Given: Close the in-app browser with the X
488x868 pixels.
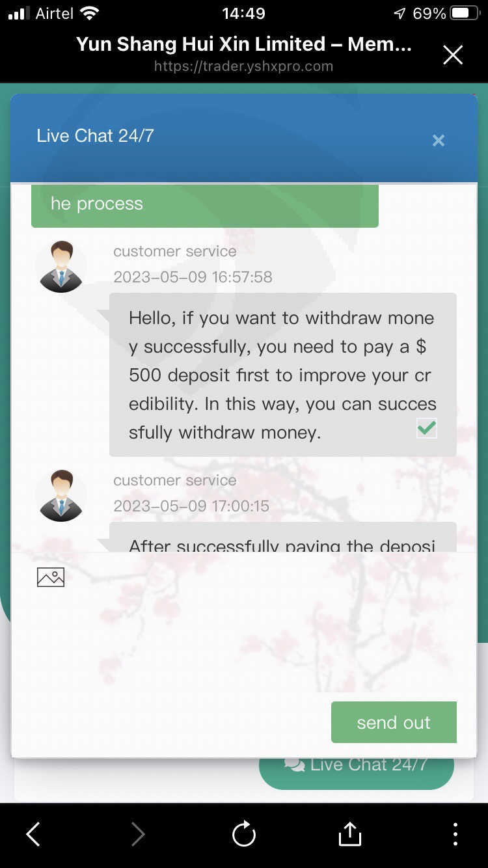Looking at the screenshot, I should [453, 55].
